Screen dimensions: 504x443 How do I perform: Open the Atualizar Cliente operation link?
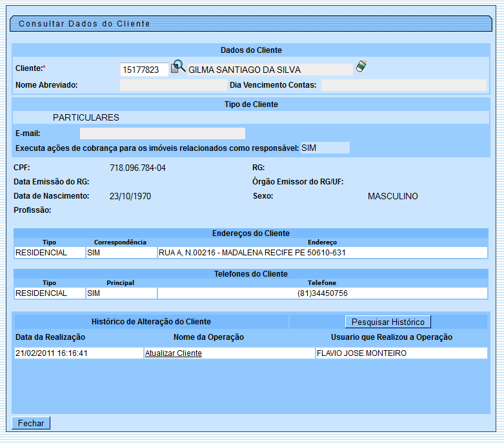tap(173, 353)
